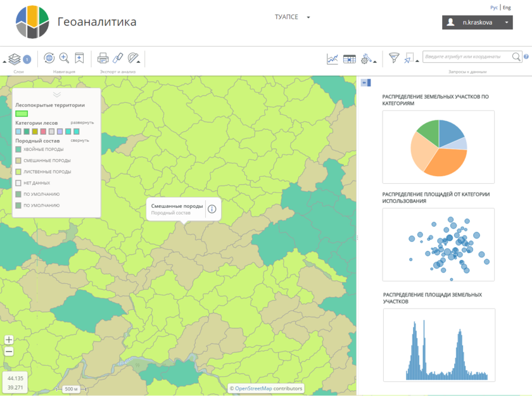This screenshot has height=396, width=532.
Task: Open the n.kraskova user menu
Action: [x=477, y=22]
